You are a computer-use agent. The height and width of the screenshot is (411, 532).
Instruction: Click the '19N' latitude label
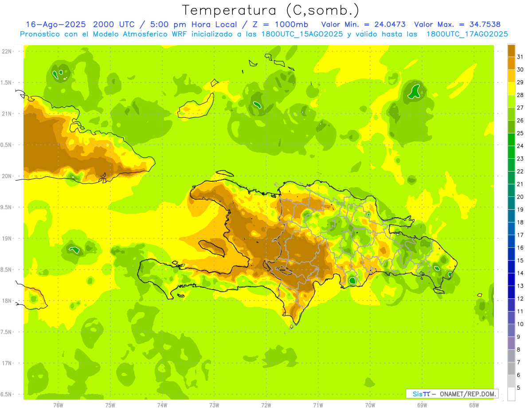tap(7, 239)
